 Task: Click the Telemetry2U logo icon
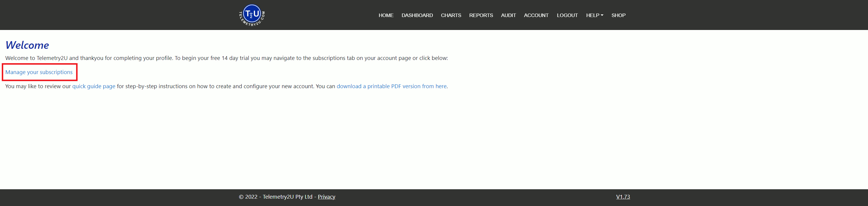[x=252, y=15]
